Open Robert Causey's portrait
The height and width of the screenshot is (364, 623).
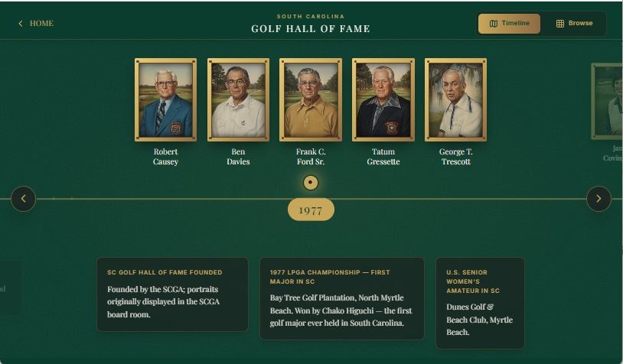[165, 99]
